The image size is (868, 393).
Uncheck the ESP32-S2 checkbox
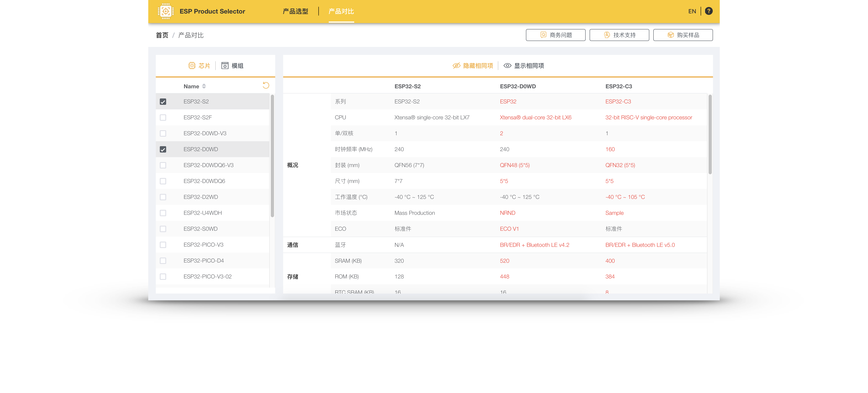click(x=163, y=102)
